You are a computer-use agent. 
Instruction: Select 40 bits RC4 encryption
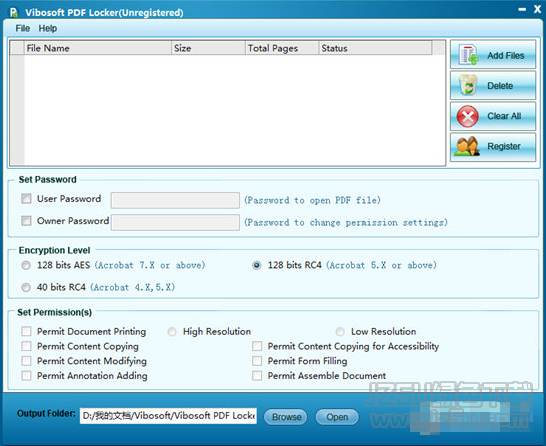[x=26, y=287]
